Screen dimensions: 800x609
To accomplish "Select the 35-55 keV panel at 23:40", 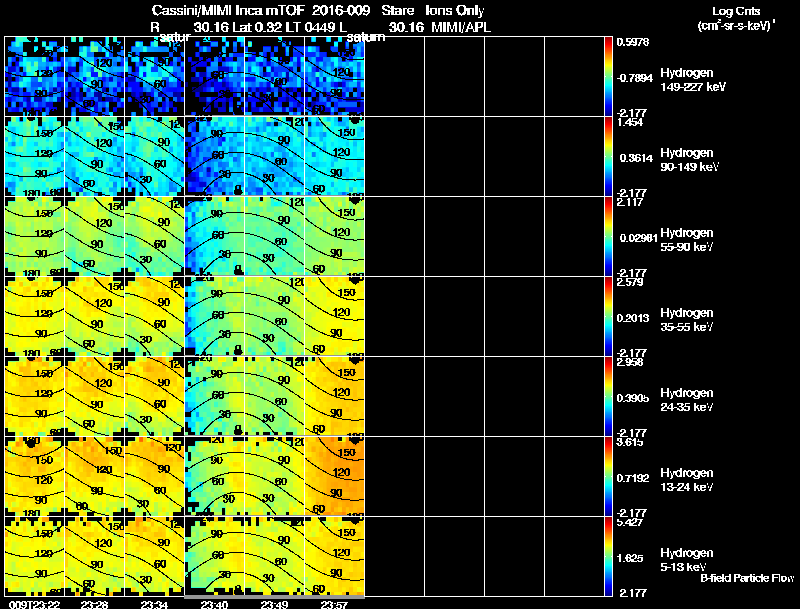I will pyautogui.click(x=215, y=316).
